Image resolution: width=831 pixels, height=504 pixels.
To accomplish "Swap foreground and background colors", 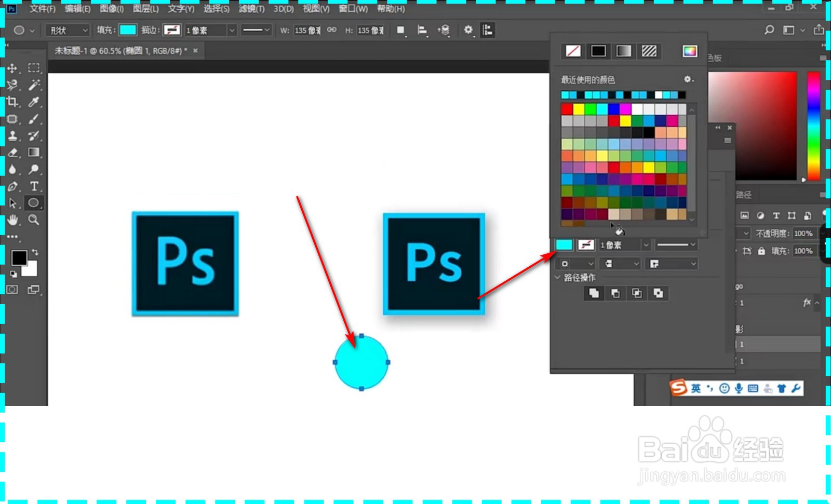I will 35,252.
